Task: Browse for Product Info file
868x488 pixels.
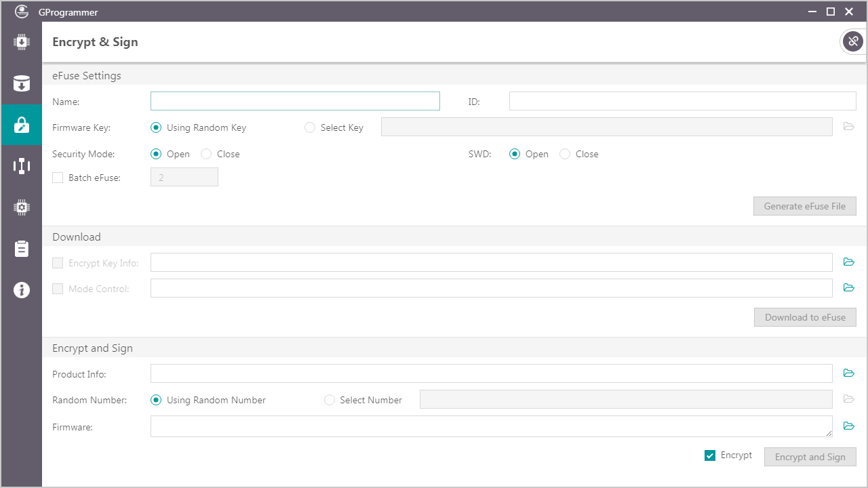Action: [848, 373]
